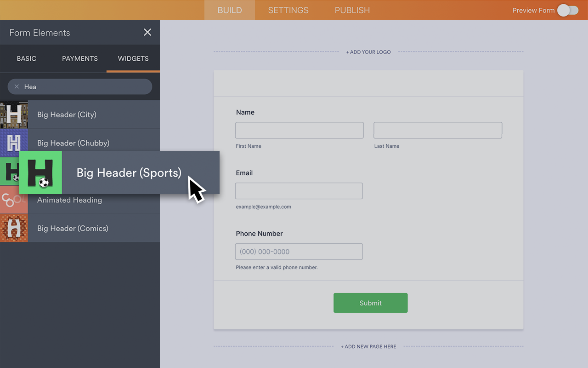
Task: Click the Email input field
Action: (299, 191)
